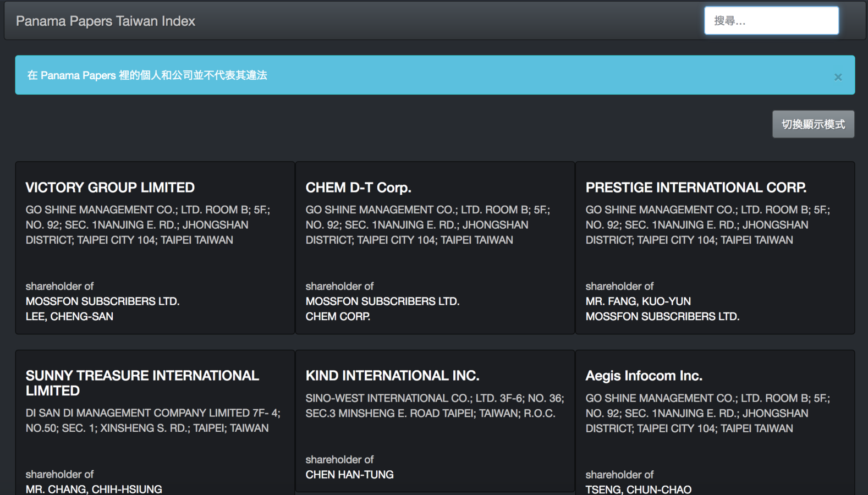Click DI SAN DI MANAGEMENT COMPANY address text
The image size is (868, 495).
[153, 420]
